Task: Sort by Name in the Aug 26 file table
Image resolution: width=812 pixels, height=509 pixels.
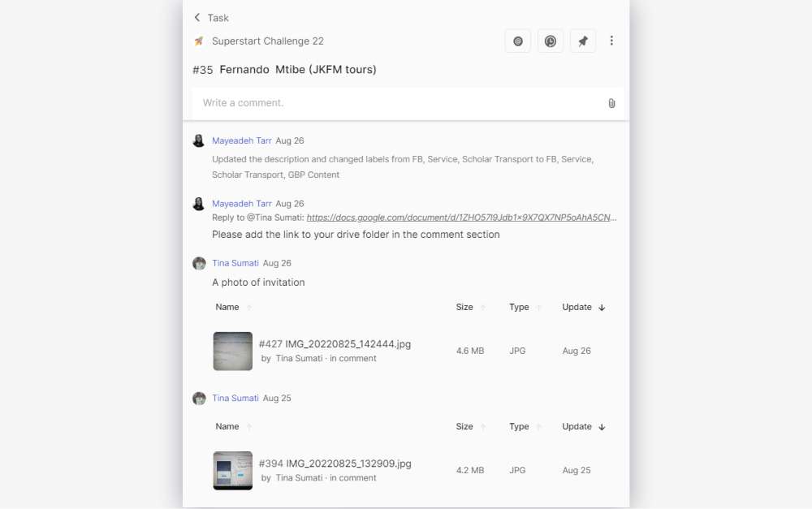Action: [227, 308]
